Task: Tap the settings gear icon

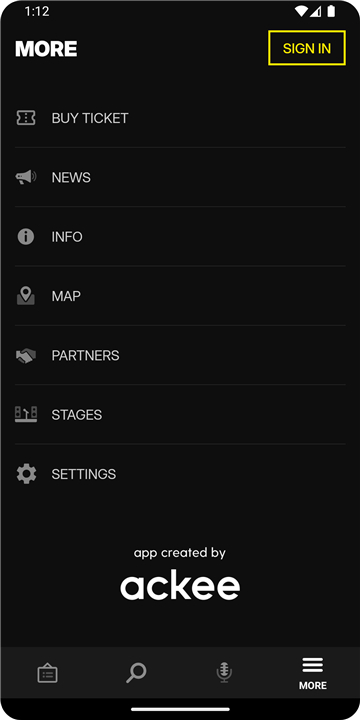Action: [x=26, y=473]
